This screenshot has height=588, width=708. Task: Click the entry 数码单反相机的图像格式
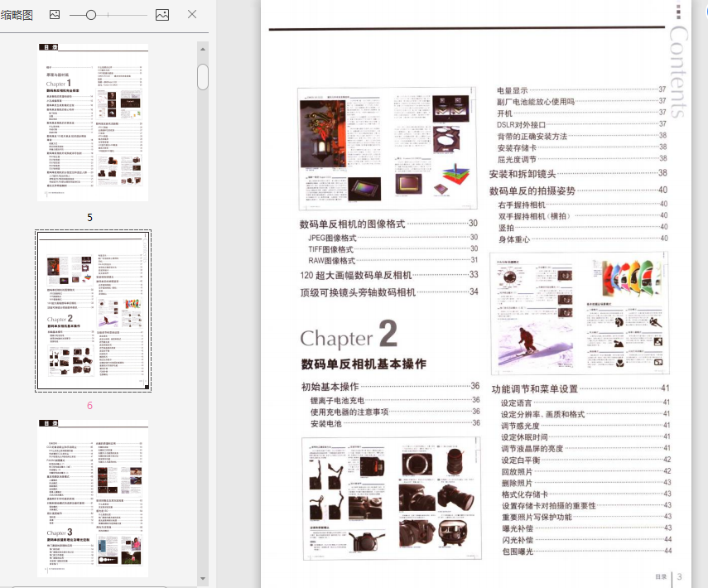click(352, 224)
